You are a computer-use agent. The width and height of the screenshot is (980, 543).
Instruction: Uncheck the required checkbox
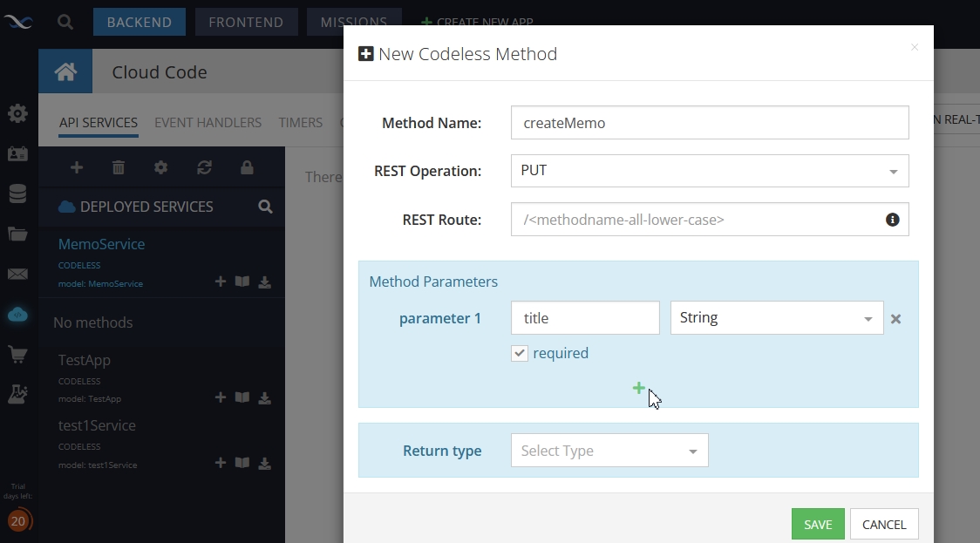(520, 353)
